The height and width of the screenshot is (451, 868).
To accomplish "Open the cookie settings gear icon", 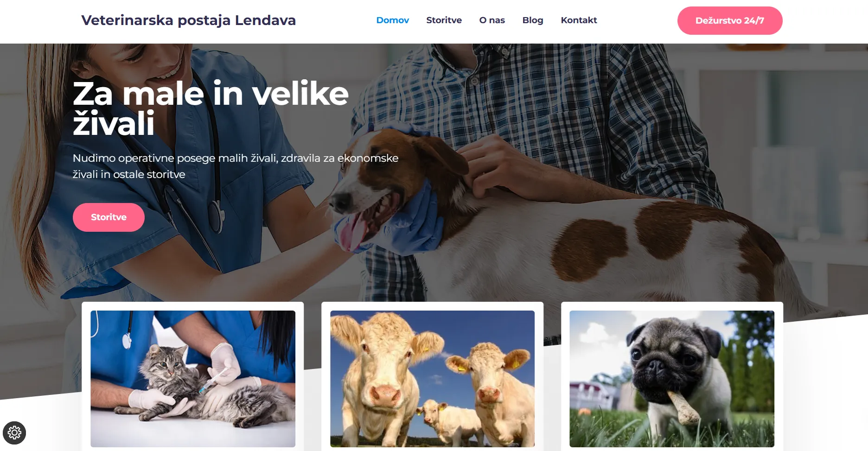I will [x=14, y=433].
